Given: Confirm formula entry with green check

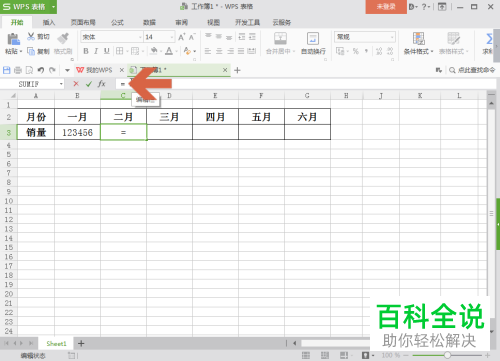Looking at the screenshot, I should click(89, 84).
